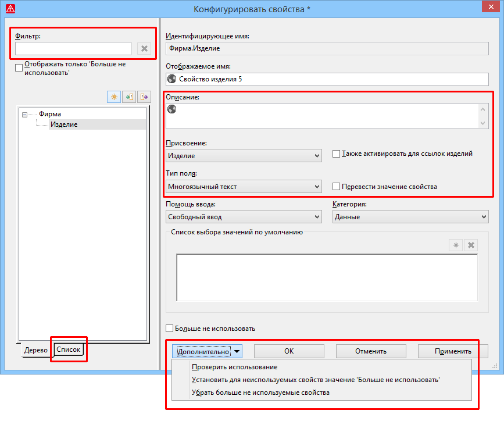
Task: Check 'Также активировать для ссылок изделий'
Action: (336, 154)
